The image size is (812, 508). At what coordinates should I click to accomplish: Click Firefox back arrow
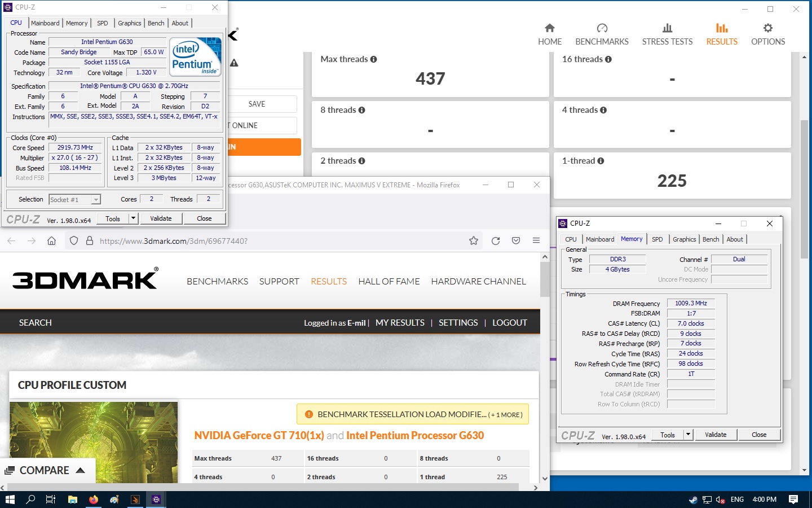(11, 241)
